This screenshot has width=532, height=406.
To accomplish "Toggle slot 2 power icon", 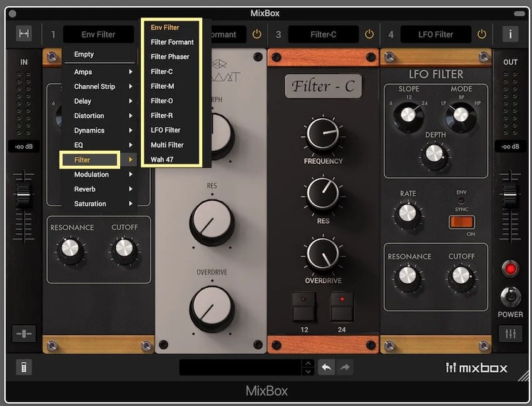I will coord(257,34).
